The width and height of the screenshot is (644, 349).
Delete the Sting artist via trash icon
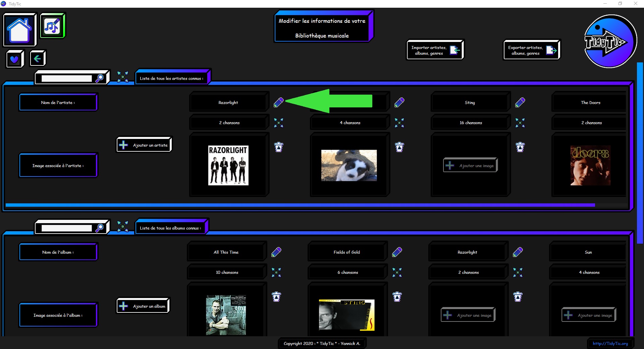coord(520,147)
